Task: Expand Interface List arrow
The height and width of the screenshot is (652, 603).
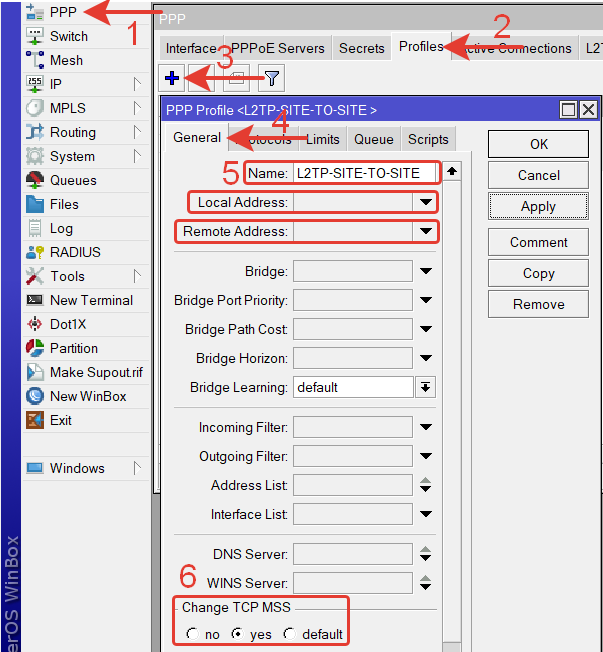Action: [x=425, y=514]
